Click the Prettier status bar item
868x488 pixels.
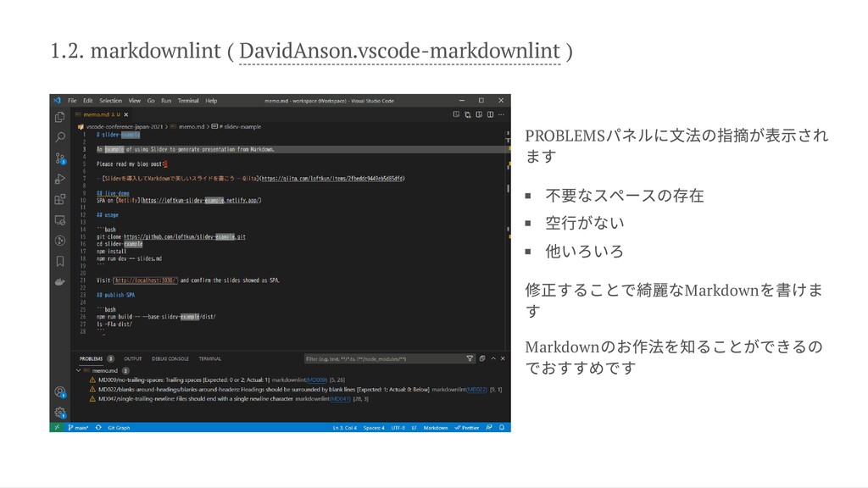(469, 427)
